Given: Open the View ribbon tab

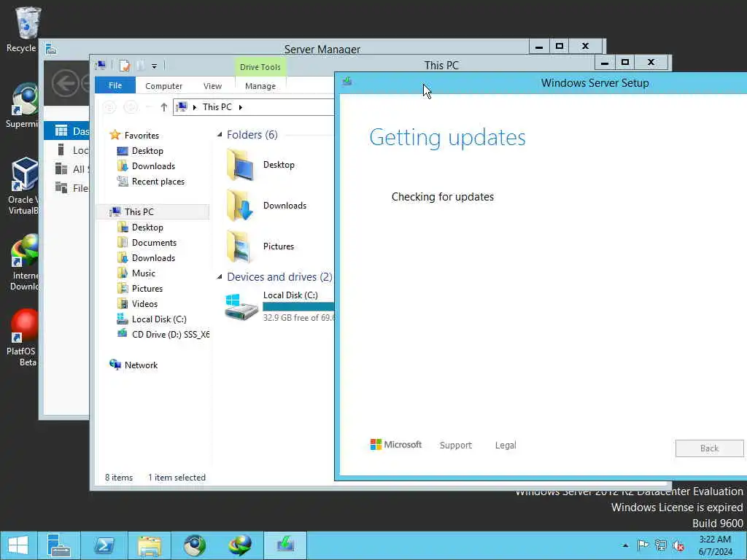Looking at the screenshot, I should click(x=212, y=86).
